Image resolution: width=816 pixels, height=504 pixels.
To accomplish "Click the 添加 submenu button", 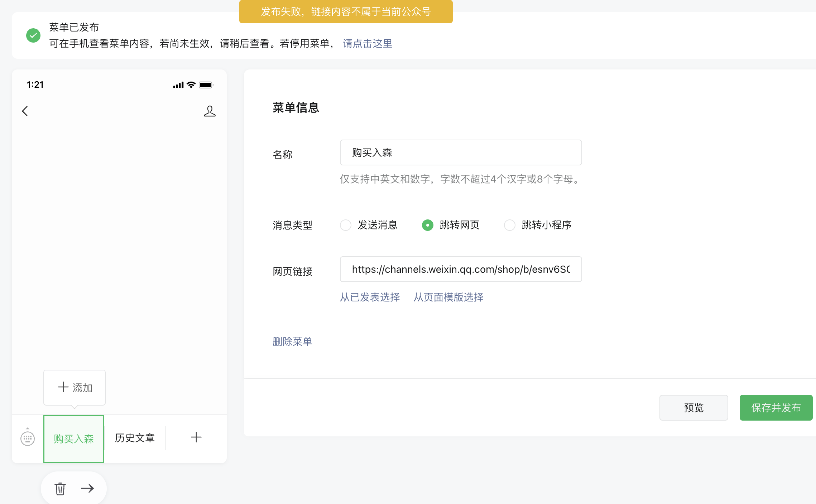I will click(75, 387).
